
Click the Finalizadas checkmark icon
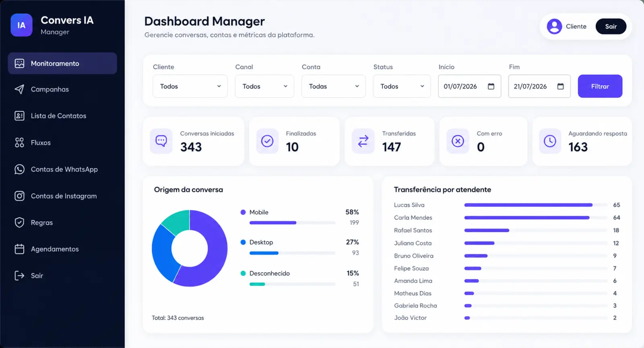(x=267, y=141)
